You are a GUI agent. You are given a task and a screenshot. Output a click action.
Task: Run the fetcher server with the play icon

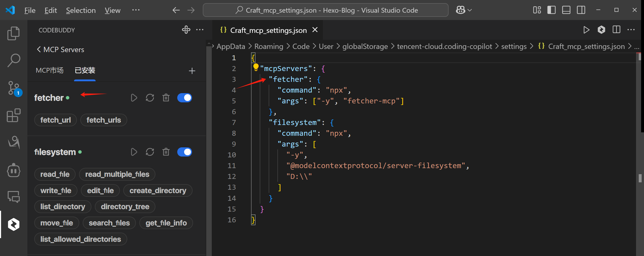(134, 98)
